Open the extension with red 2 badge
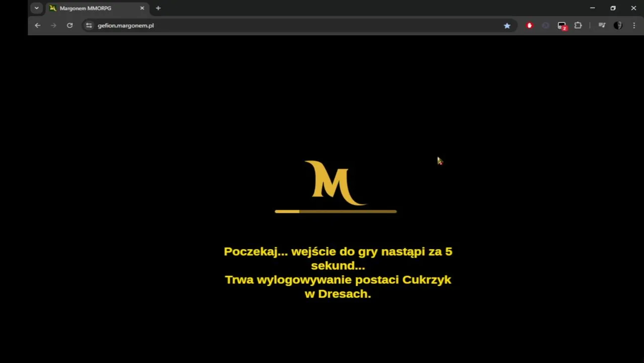Image resolution: width=644 pixels, height=363 pixels. [562, 26]
